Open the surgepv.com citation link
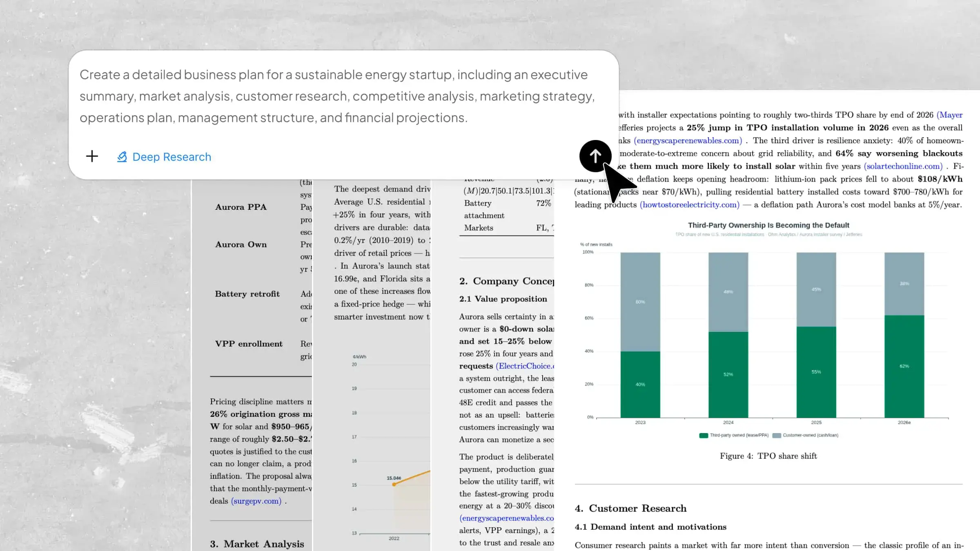The image size is (980, 551). [256, 501]
